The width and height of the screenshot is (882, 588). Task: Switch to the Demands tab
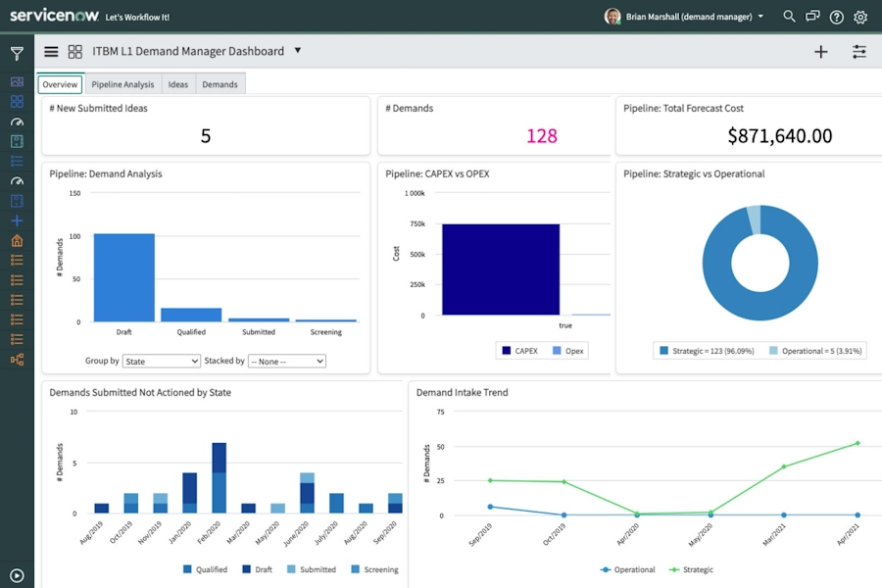coord(220,84)
